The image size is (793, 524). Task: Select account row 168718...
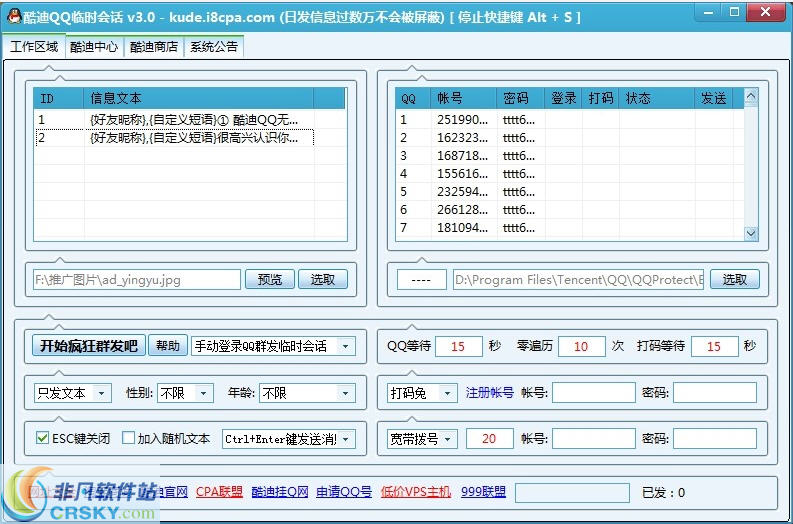pyautogui.click(x=569, y=156)
